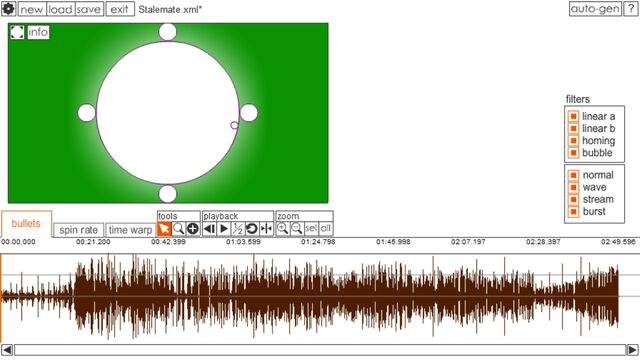The height and width of the screenshot is (360, 640).
Task: Toggle loop playback icon
Action: point(252,229)
